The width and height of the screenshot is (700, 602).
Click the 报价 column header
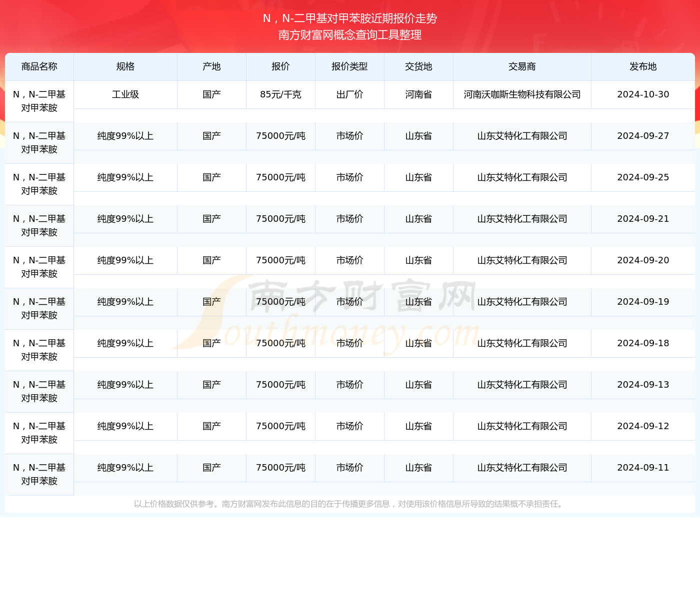coord(280,66)
